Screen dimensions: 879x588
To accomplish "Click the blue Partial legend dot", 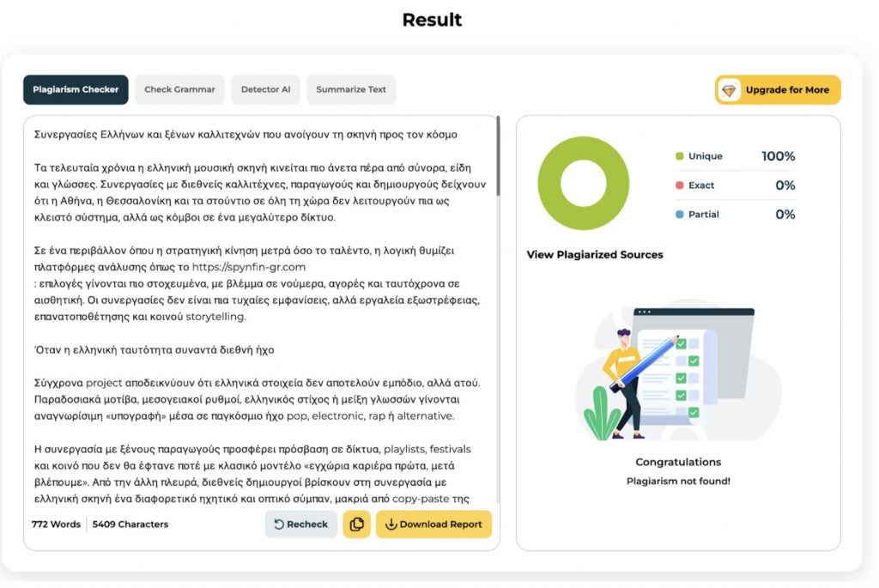I will [x=679, y=215].
